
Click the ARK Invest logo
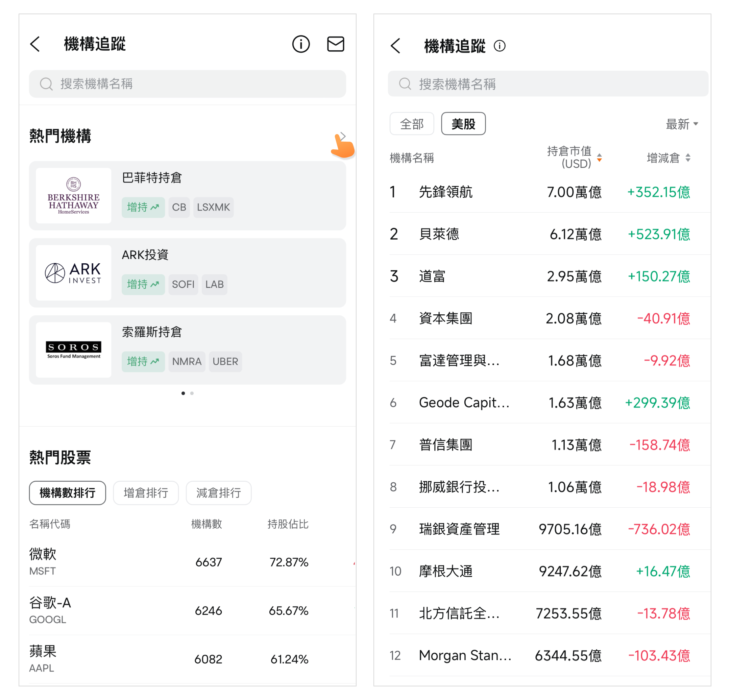(x=73, y=273)
